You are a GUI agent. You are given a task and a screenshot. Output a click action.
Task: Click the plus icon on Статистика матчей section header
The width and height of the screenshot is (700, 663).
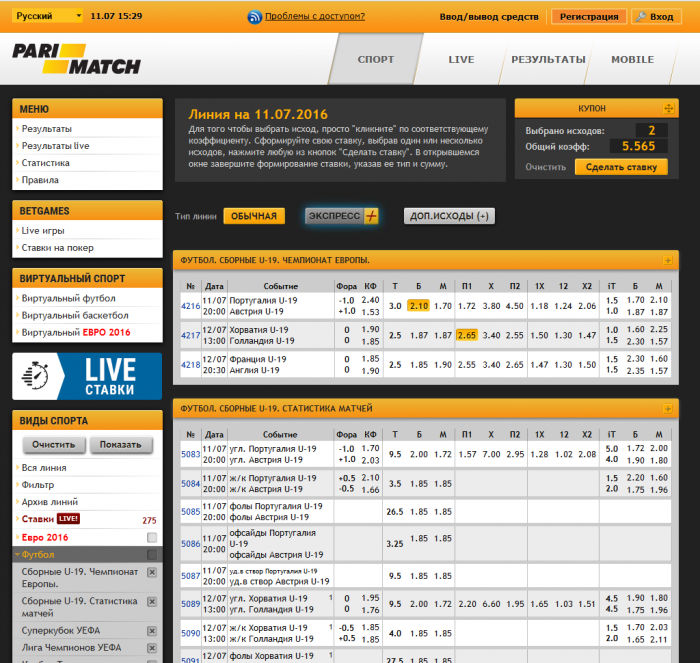pyautogui.click(x=668, y=409)
